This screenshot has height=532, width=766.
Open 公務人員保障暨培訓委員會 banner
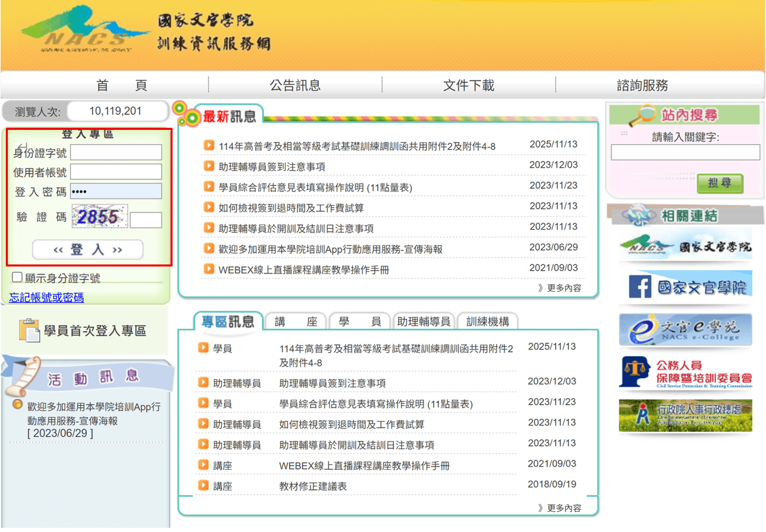coord(685,372)
